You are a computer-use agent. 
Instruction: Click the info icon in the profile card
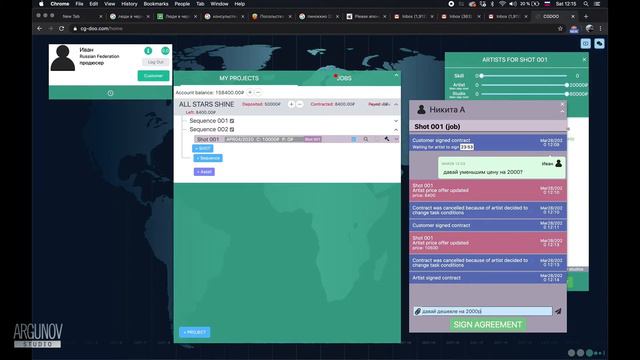148,51
